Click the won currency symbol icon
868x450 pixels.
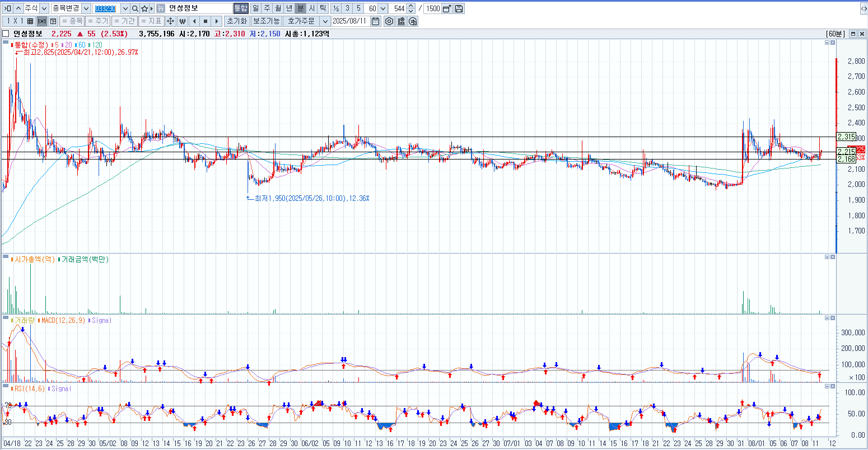coord(183,21)
